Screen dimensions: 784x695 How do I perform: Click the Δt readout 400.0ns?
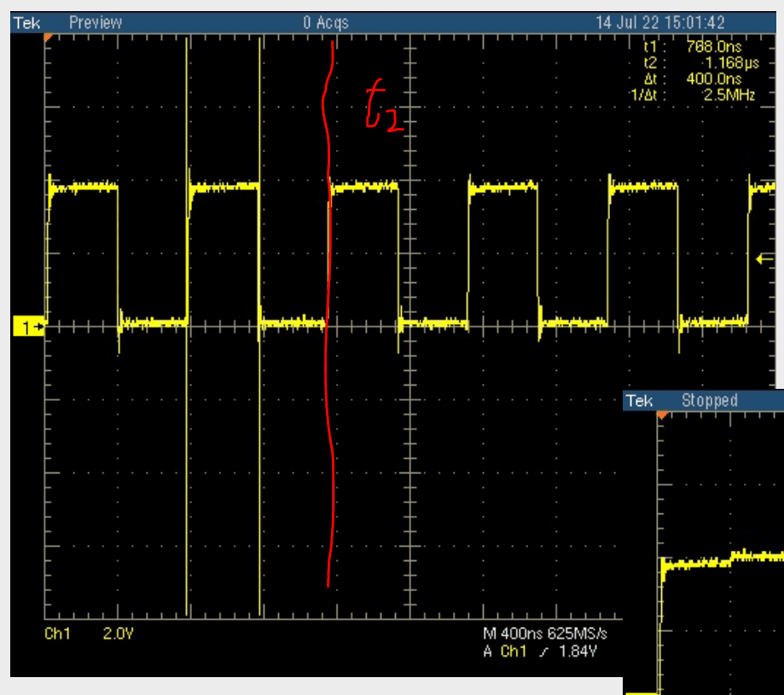click(x=713, y=78)
